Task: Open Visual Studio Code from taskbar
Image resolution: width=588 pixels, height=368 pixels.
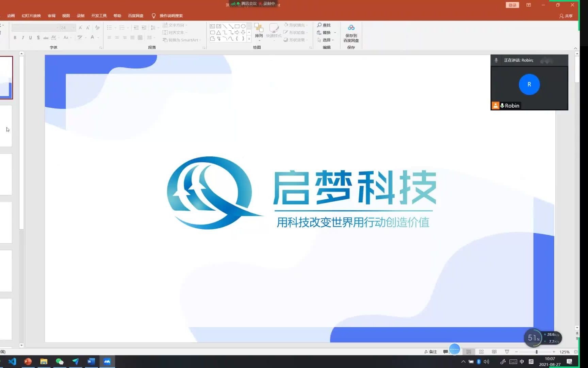Action: coord(12,362)
